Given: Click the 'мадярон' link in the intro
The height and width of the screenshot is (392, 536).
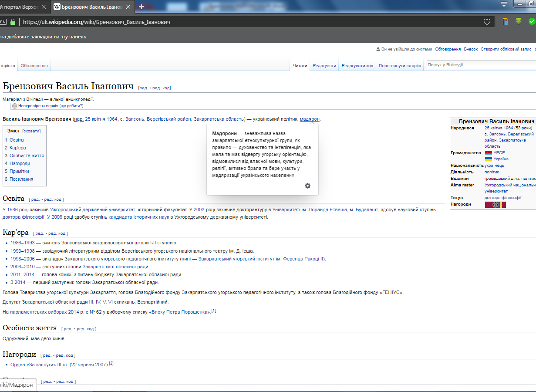Looking at the screenshot, I should (x=310, y=119).
